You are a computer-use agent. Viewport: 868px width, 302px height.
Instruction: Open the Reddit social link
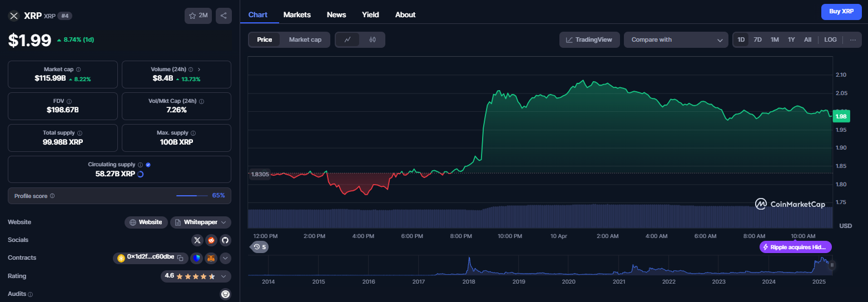click(x=211, y=240)
